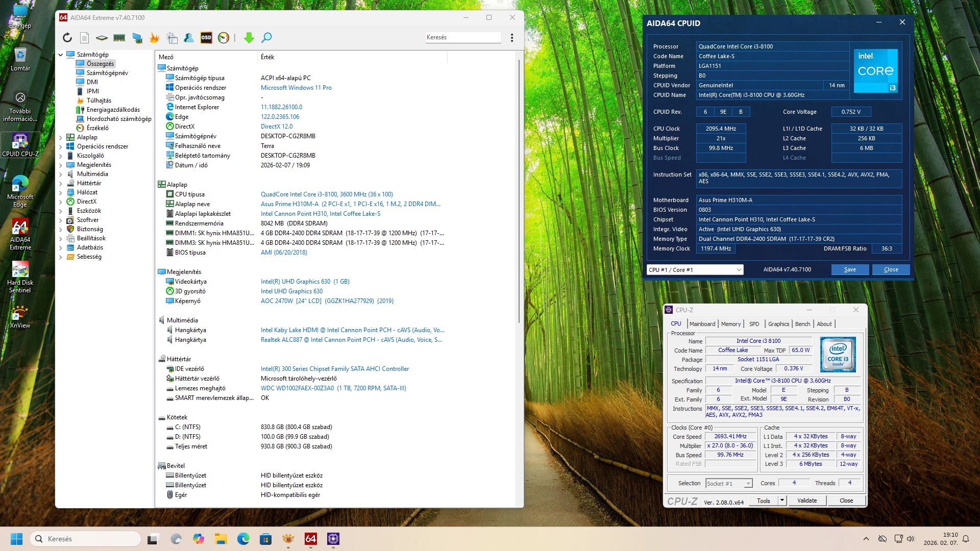Screen dimensions: 980x551
Task: Click the Save button in AIDA64 CPUID
Action: (x=850, y=269)
